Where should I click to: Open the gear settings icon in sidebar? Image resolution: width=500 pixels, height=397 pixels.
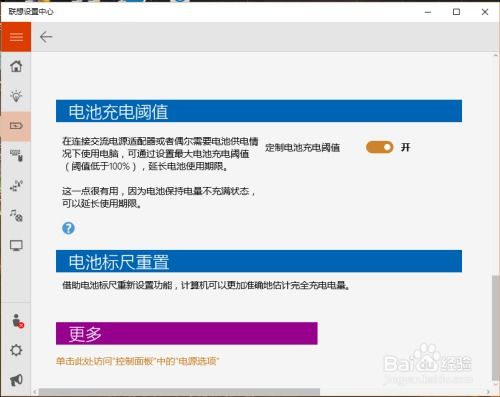(x=16, y=350)
